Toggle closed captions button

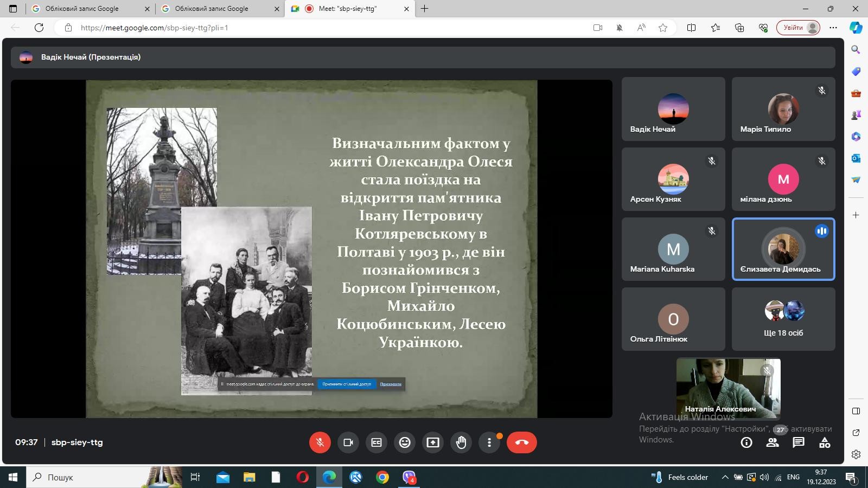[376, 442]
